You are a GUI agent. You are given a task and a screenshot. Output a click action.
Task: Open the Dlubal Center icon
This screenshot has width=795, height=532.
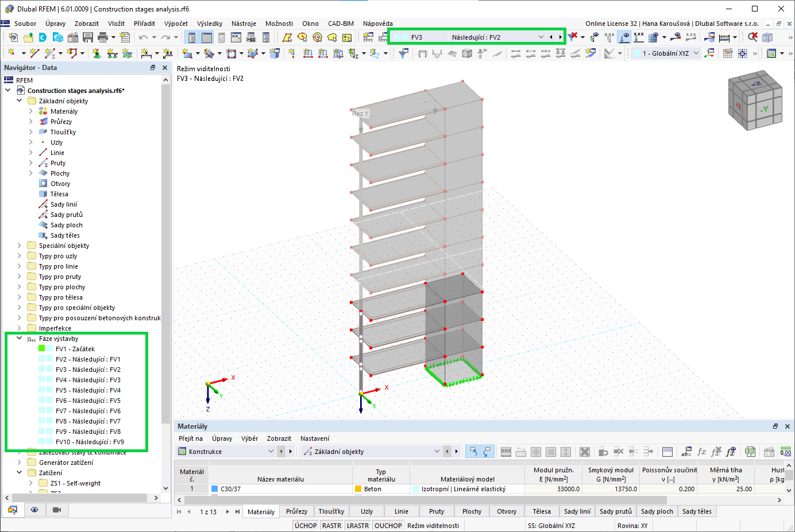click(x=43, y=37)
